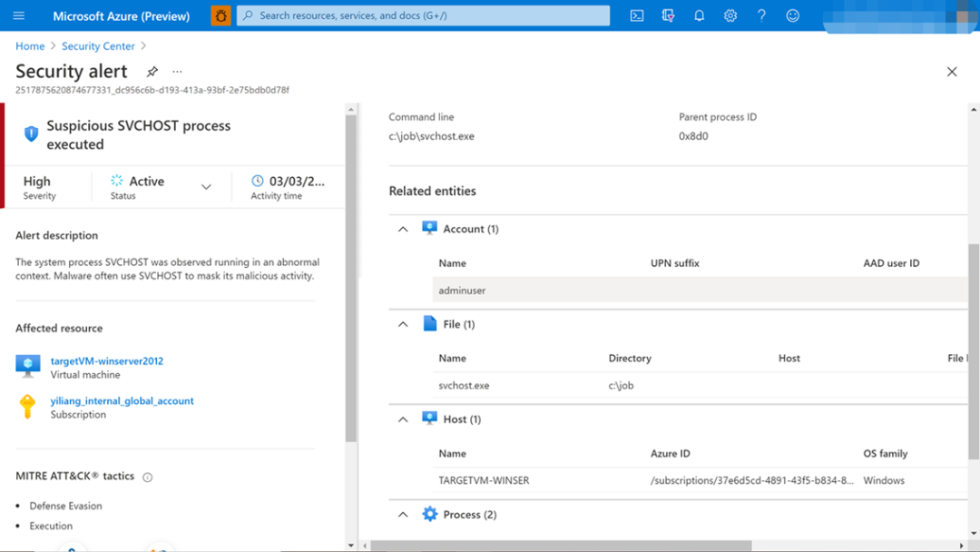Click the Defense Evasion tactic

(x=65, y=506)
